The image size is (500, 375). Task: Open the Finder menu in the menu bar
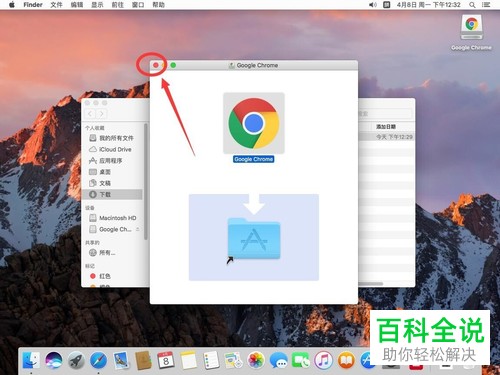coord(33,5)
